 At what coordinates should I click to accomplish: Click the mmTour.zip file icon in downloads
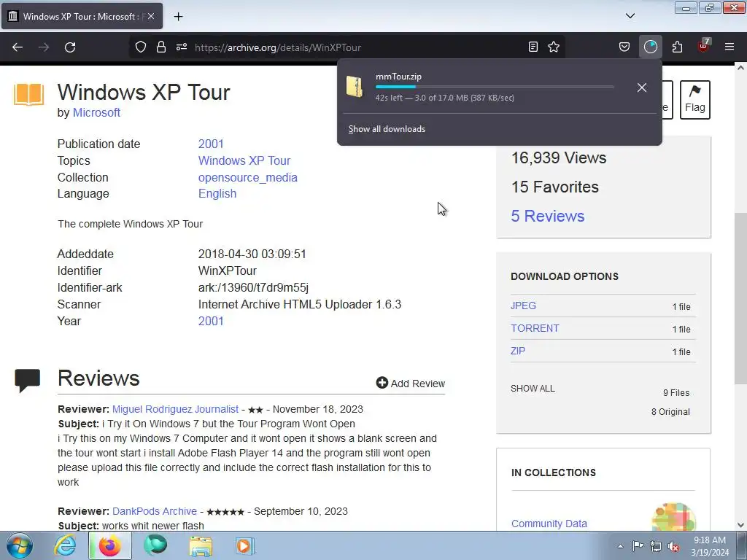pyautogui.click(x=355, y=87)
